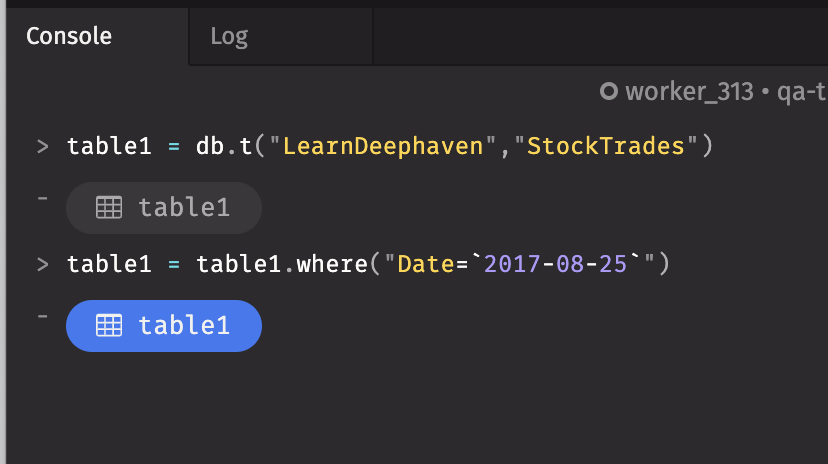Image resolution: width=828 pixels, height=464 pixels.
Task: Click the 2017-08-25 date in where command
Action: 555,264
